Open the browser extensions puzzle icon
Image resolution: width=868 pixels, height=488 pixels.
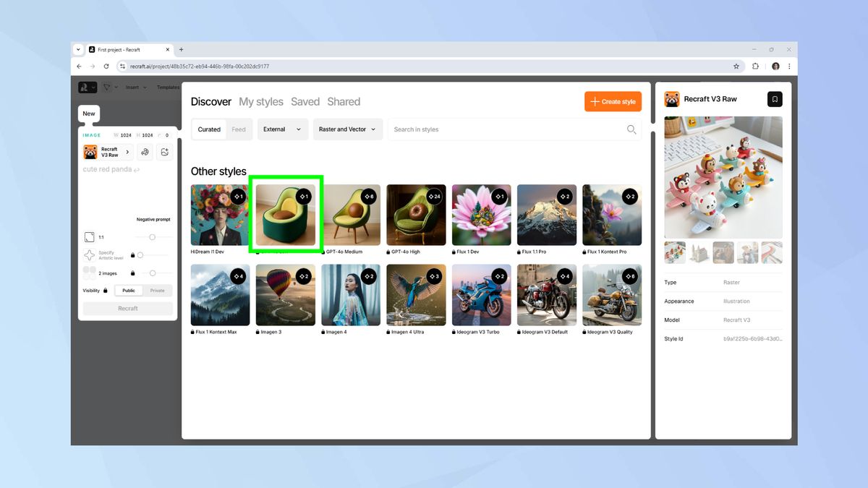click(755, 66)
